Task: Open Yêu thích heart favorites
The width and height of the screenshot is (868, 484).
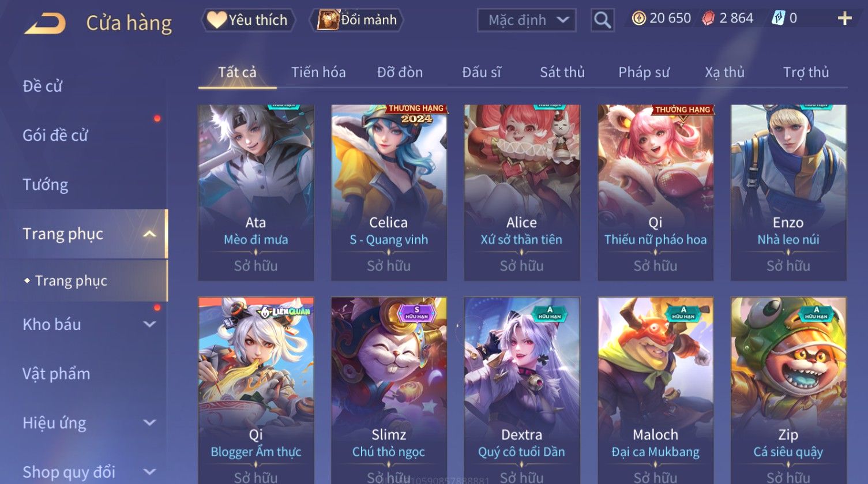Action: [216, 20]
